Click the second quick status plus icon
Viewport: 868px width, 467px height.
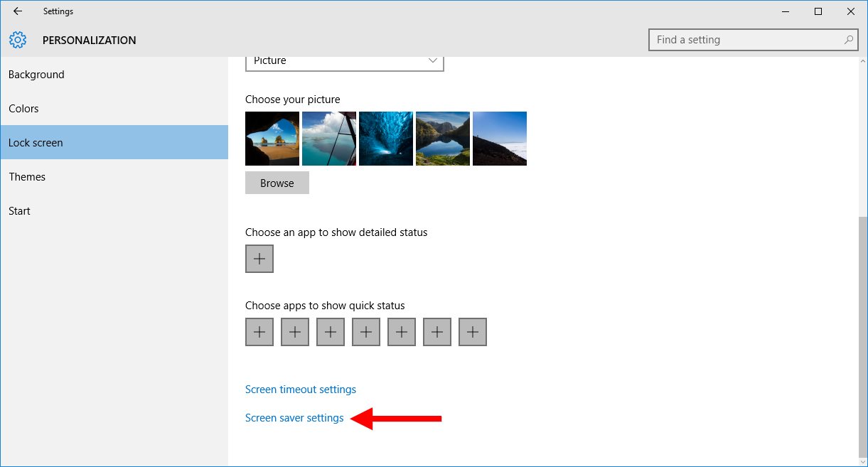pos(294,331)
